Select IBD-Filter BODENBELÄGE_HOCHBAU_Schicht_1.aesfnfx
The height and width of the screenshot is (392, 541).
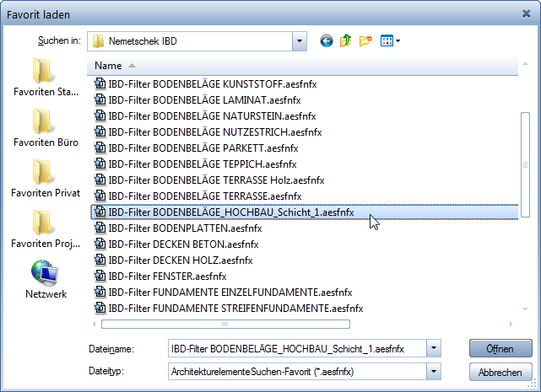pos(305,212)
